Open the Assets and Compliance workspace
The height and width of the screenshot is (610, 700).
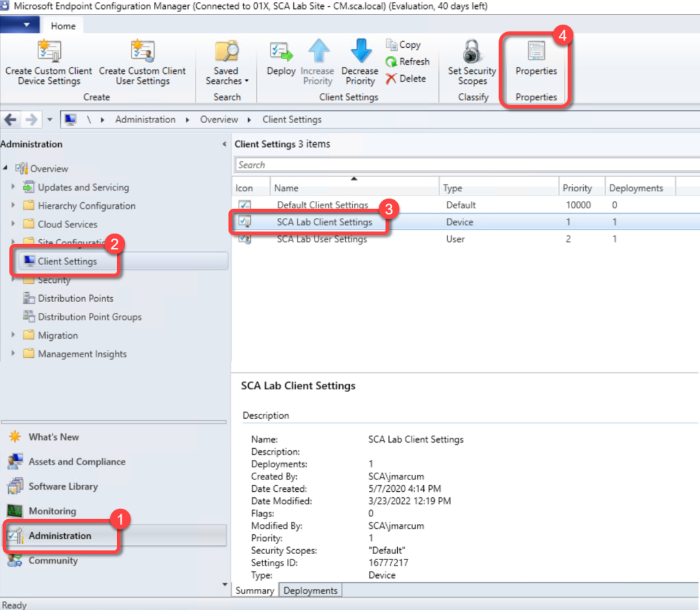click(77, 462)
